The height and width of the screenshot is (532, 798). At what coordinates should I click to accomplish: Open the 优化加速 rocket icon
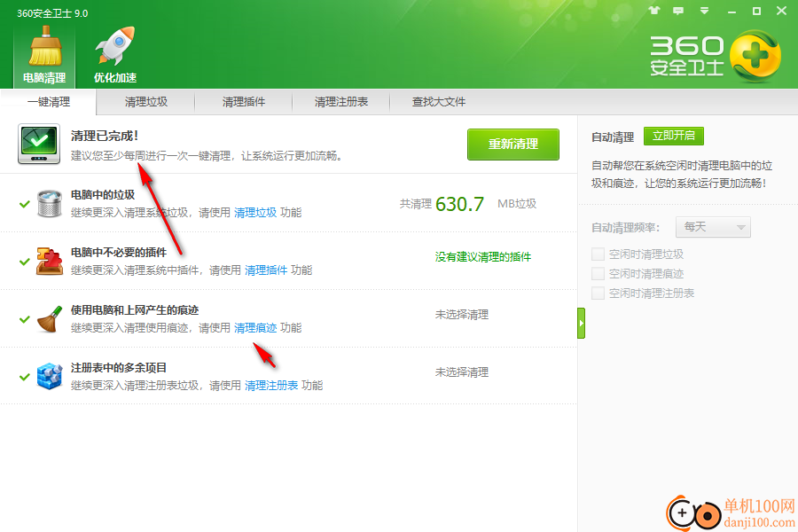[115, 55]
